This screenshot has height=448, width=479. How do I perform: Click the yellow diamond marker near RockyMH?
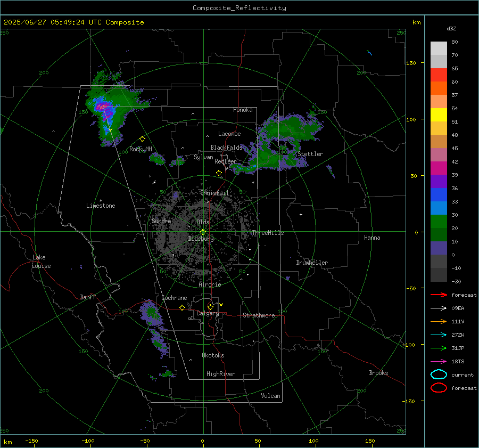point(142,139)
